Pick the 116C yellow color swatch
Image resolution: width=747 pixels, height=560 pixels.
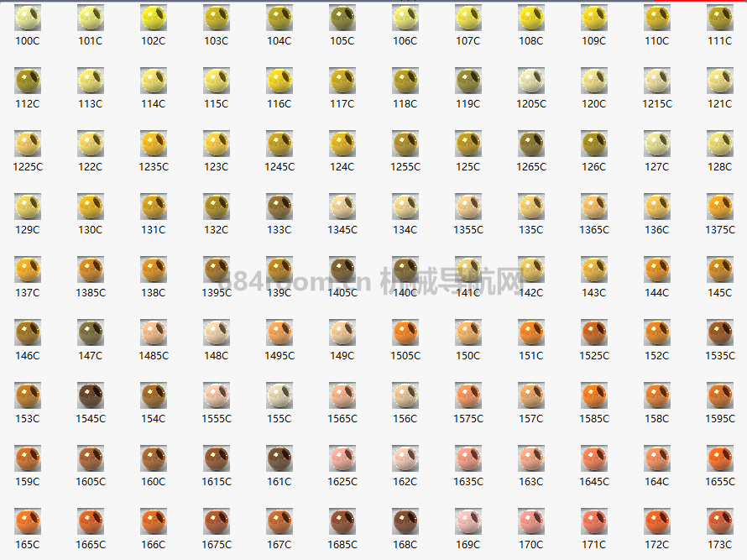click(279, 81)
